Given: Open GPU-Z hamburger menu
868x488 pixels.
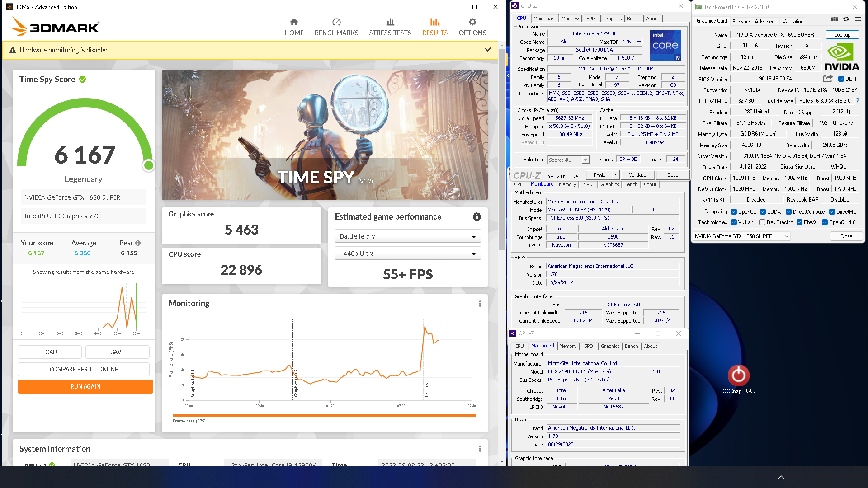Looking at the screenshot, I should coord(858,19).
